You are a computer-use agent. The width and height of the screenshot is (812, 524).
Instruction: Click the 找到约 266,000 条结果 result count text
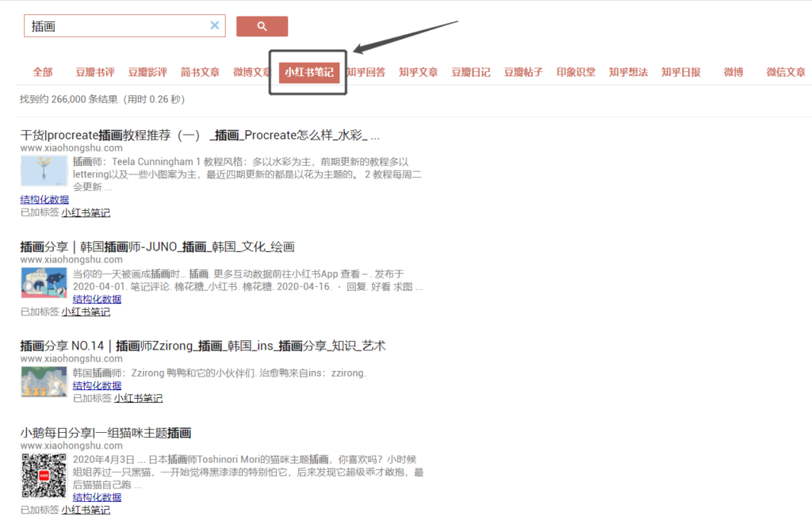(x=102, y=99)
